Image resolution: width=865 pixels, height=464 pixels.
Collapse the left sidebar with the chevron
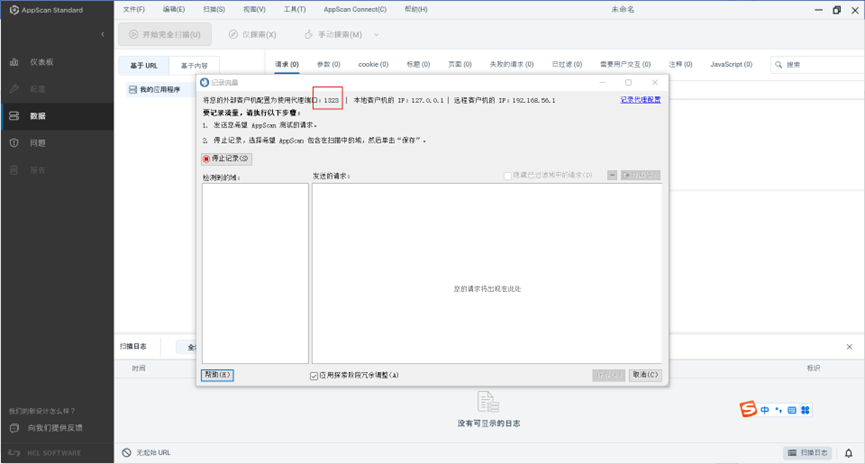(x=103, y=34)
